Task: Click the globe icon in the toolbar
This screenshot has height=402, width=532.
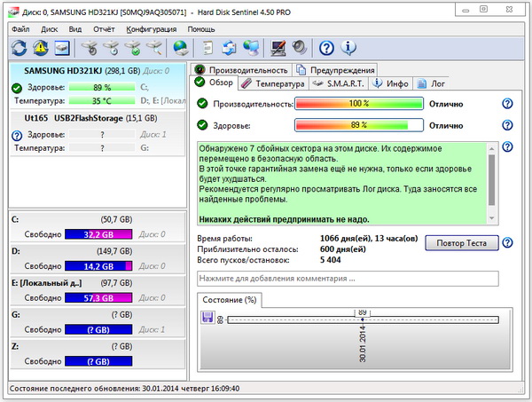Action: 180,48
